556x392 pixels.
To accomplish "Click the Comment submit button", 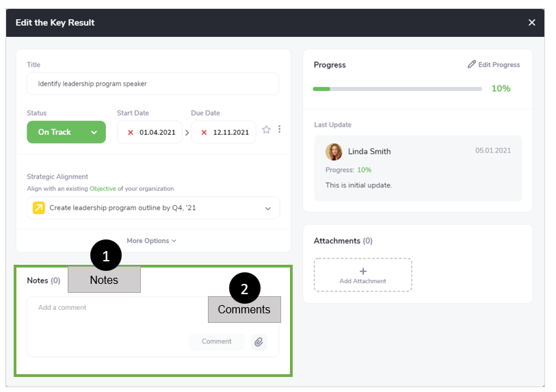I will coord(216,341).
